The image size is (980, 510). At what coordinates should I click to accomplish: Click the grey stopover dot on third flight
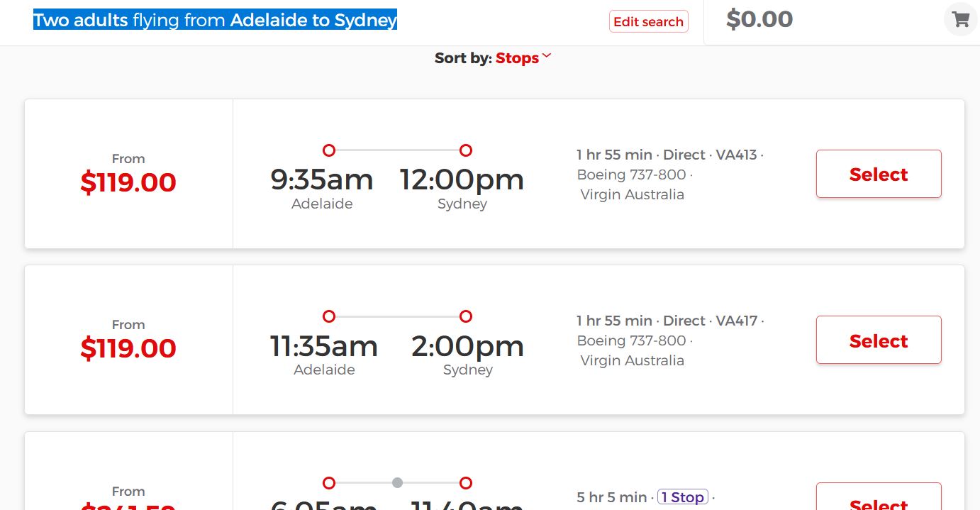pyautogui.click(x=398, y=483)
